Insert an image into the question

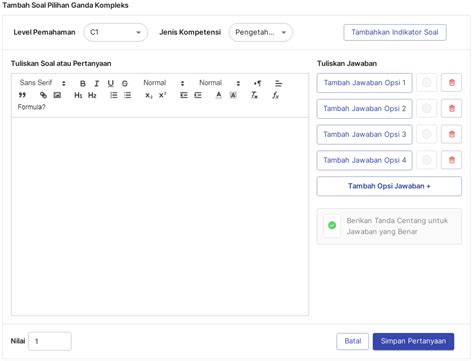click(x=57, y=95)
